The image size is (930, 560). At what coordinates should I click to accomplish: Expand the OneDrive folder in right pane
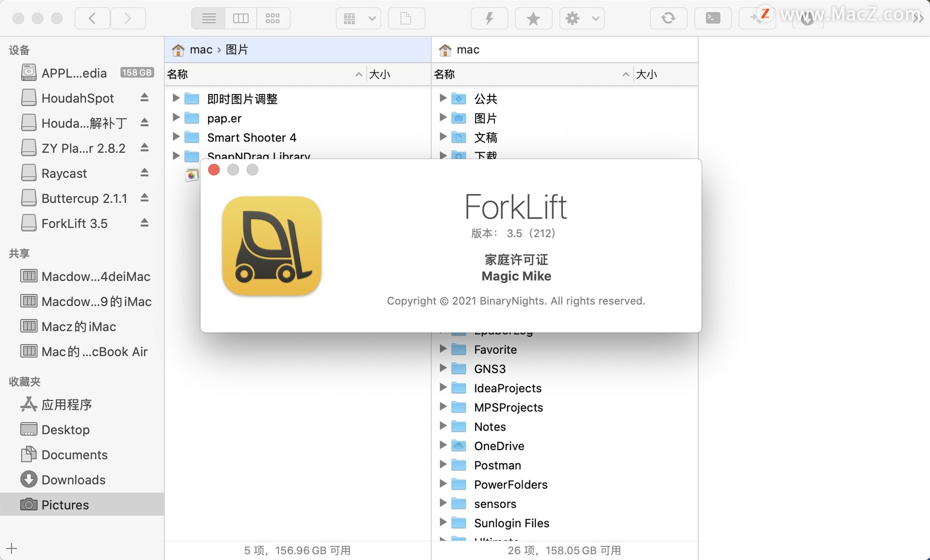click(443, 445)
